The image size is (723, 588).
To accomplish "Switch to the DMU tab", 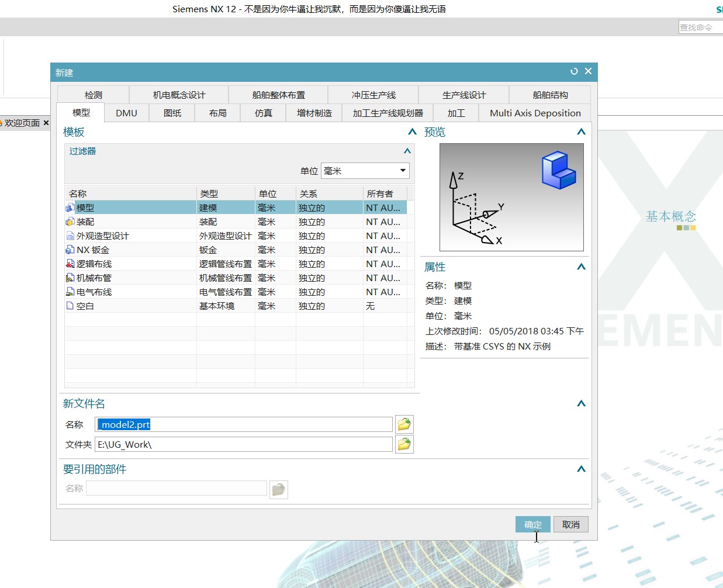I will [126, 113].
